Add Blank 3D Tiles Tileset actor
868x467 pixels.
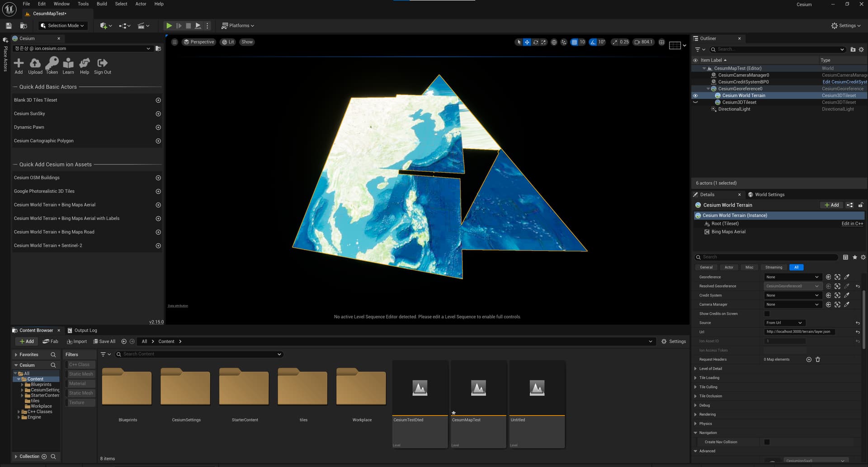[158, 100]
